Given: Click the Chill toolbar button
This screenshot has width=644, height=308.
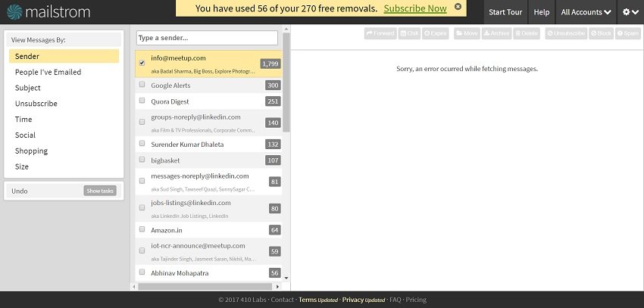Looking at the screenshot, I should tap(409, 33).
